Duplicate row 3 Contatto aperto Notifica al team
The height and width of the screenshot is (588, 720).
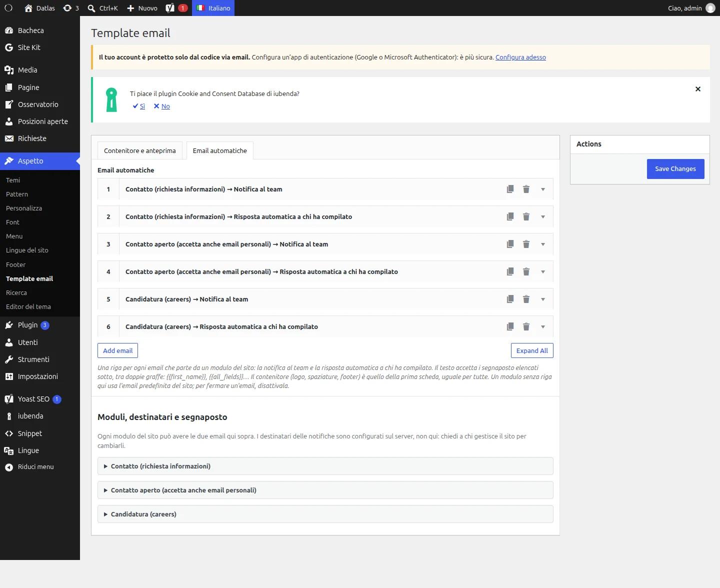tap(510, 244)
